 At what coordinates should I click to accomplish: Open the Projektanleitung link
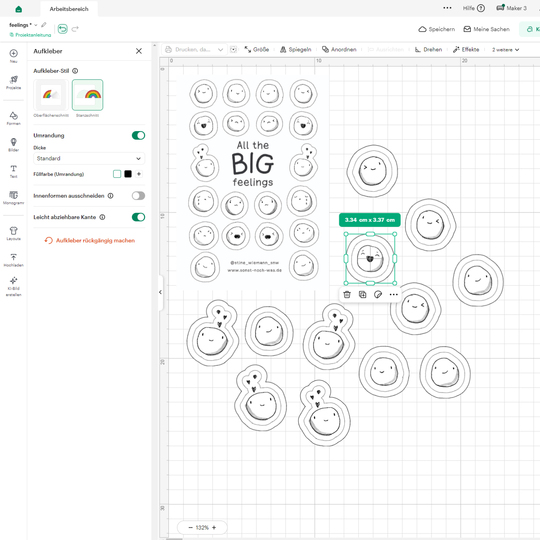(x=30, y=35)
